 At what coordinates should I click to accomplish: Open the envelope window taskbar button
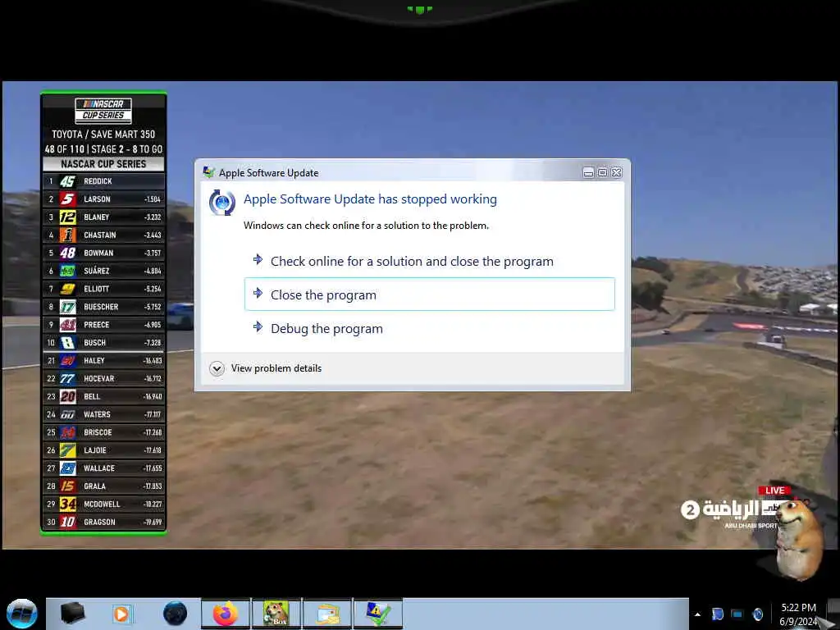point(327,614)
